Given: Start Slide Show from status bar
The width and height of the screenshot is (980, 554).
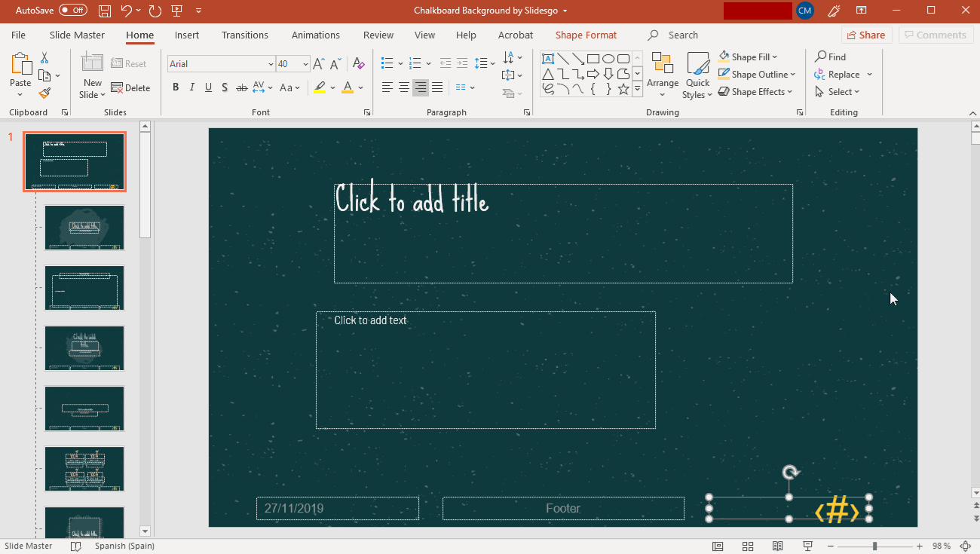Looking at the screenshot, I should pos(807,546).
